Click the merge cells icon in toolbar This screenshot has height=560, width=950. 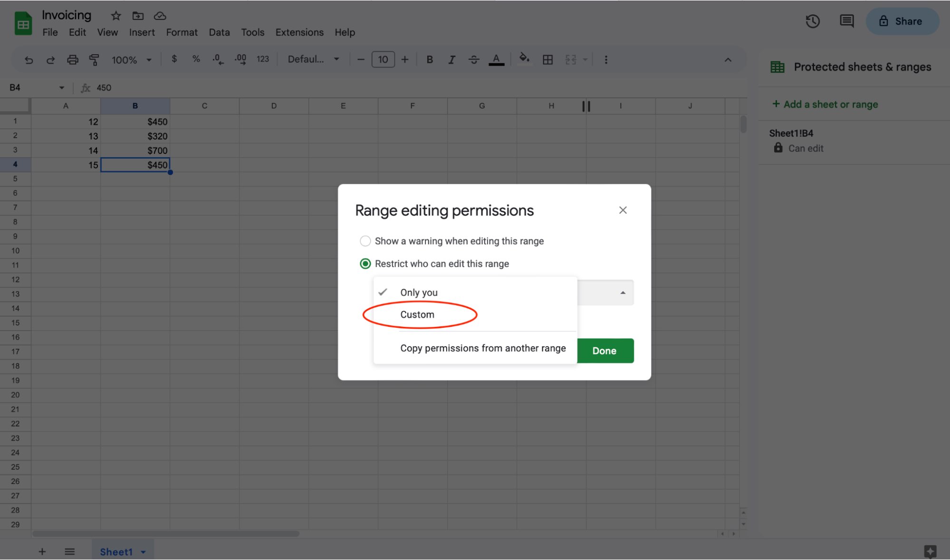[571, 59]
